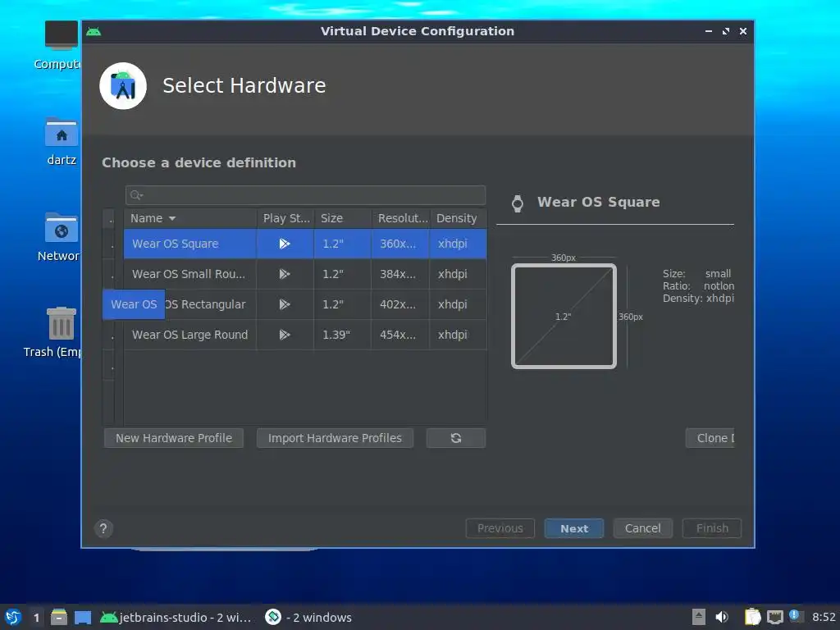Click the 402x resolution cell
Image resolution: width=840 pixels, height=630 pixels.
click(400, 304)
